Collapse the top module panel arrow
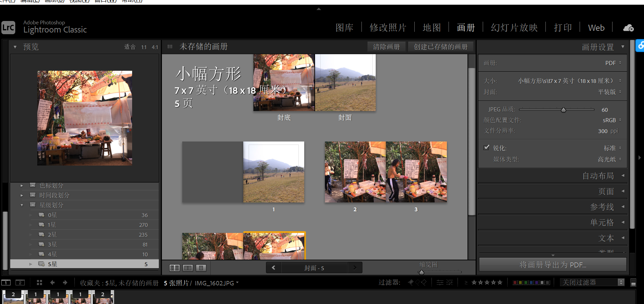This screenshot has width=644, height=304. pyautogui.click(x=318, y=9)
